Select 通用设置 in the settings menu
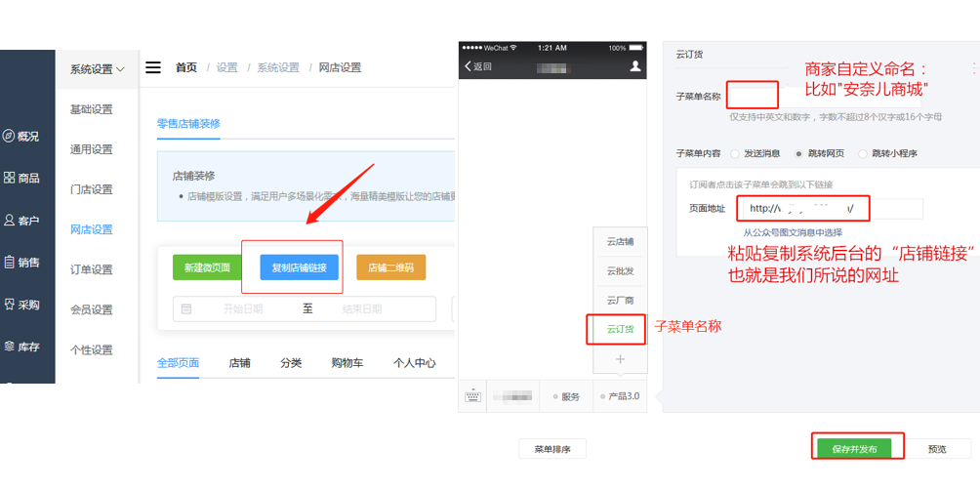 [91, 149]
